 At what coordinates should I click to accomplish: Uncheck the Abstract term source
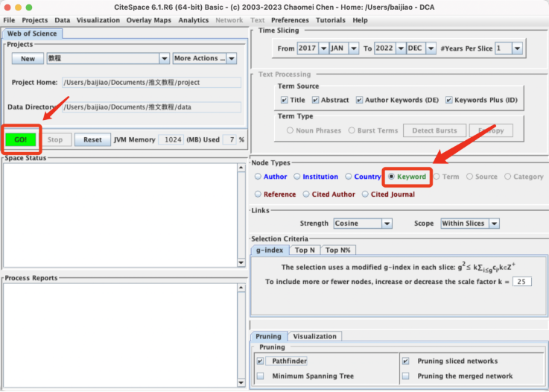pos(315,100)
